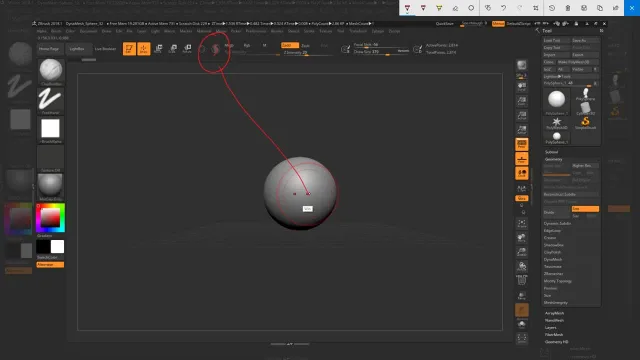This screenshot has height=360, width=640.
Task: Click the LightBox button
Action: [77, 49]
